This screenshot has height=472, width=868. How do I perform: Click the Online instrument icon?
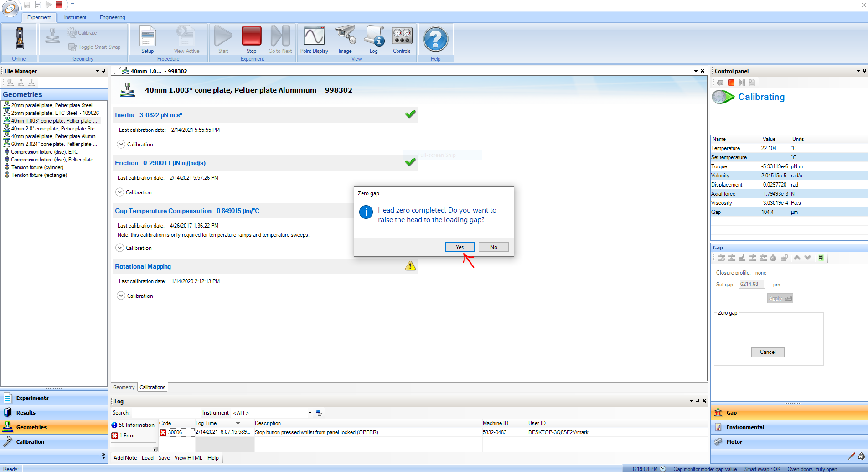pyautogui.click(x=19, y=38)
